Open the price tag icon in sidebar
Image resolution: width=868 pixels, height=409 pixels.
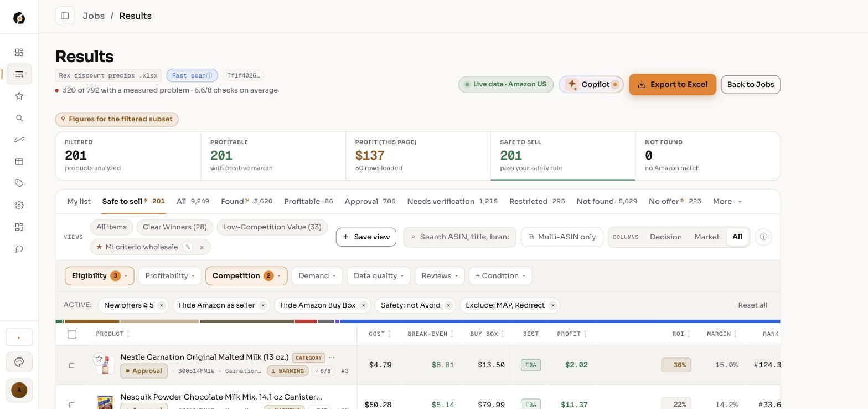(x=19, y=183)
